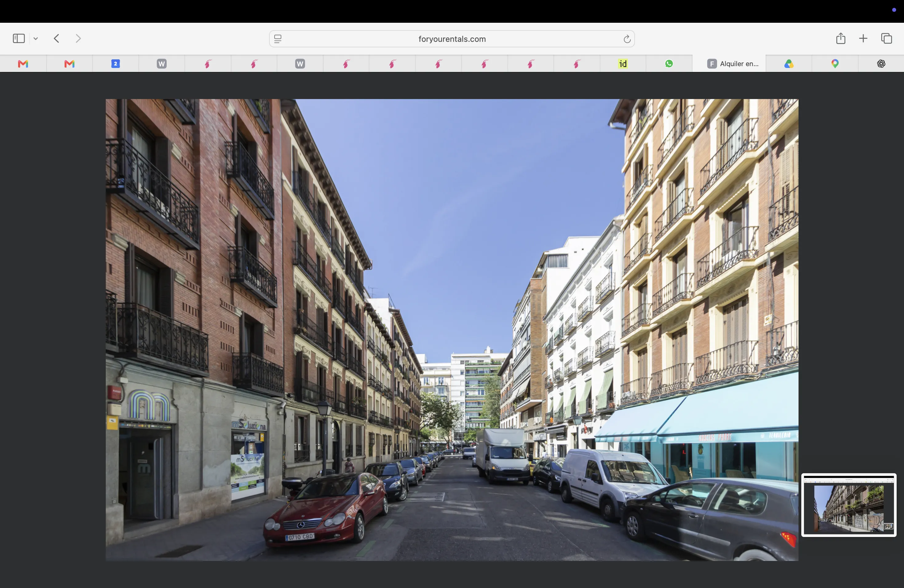The image size is (904, 588).
Task: Add a new tab
Action: (863, 38)
